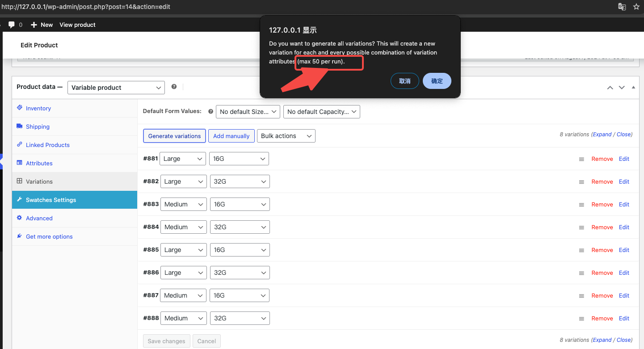Open the Variable product type dropdown
This screenshot has height=349, width=644.
[116, 88]
